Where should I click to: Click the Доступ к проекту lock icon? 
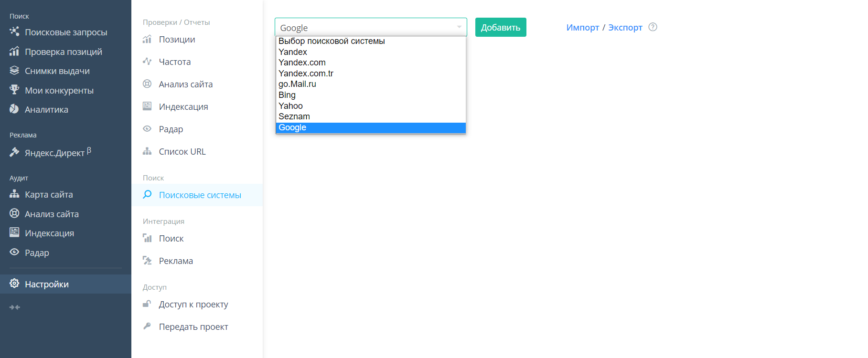coord(147,304)
